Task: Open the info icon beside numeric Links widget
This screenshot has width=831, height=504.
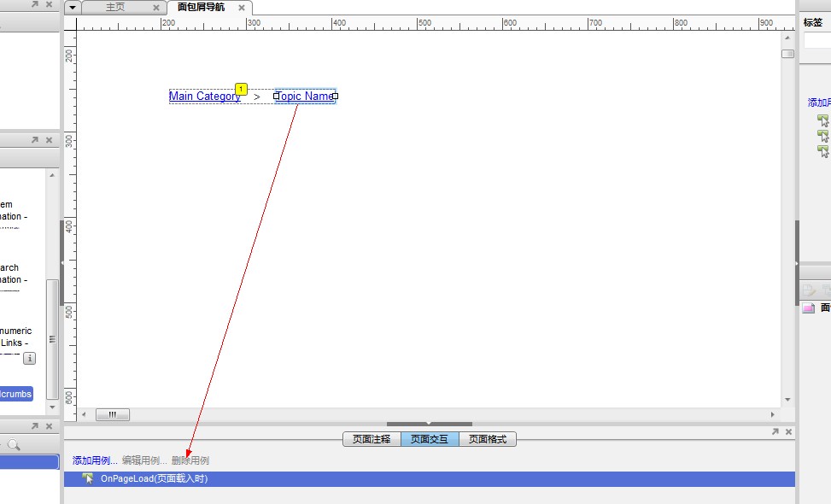Action: pos(30,359)
